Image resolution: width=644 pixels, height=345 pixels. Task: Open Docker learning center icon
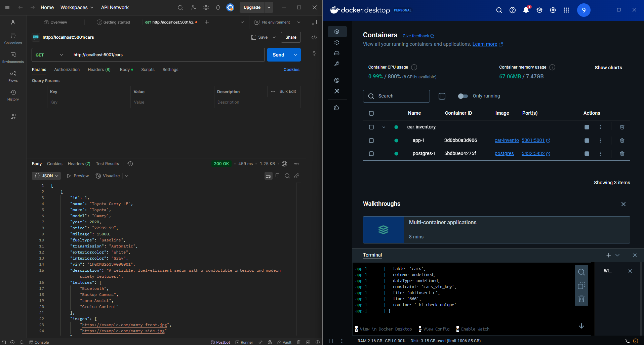click(x=539, y=10)
